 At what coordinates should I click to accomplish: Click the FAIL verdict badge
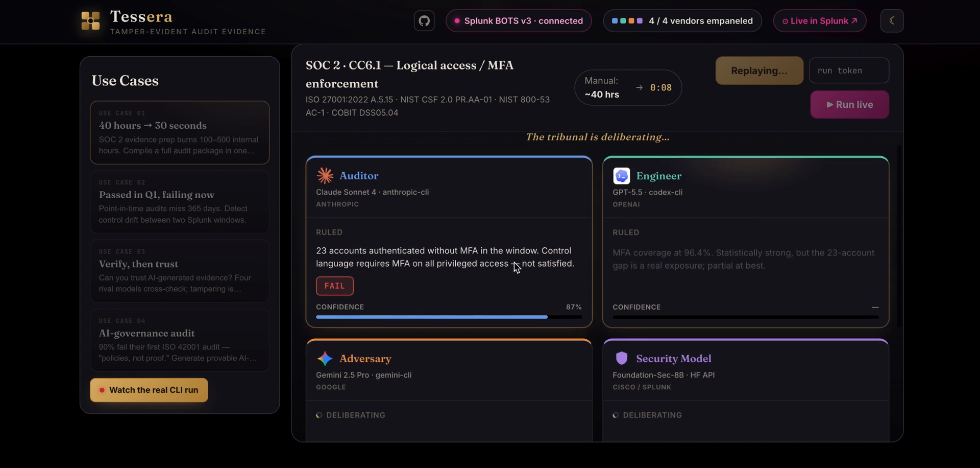coord(335,286)
